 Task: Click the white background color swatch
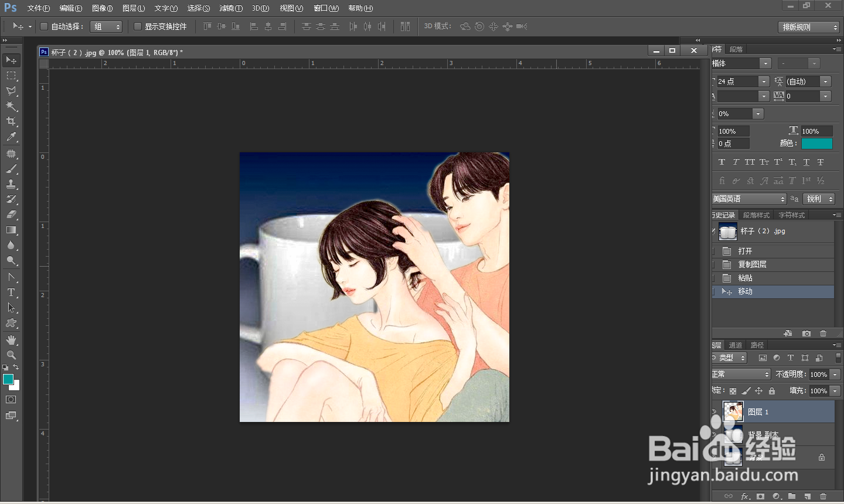point(16,386)
